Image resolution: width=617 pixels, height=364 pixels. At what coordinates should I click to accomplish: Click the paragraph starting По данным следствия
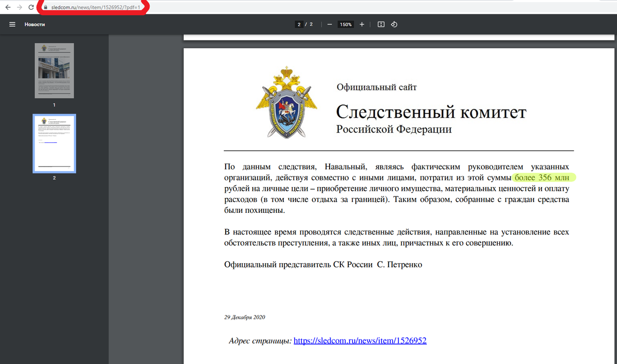point(396,189)
